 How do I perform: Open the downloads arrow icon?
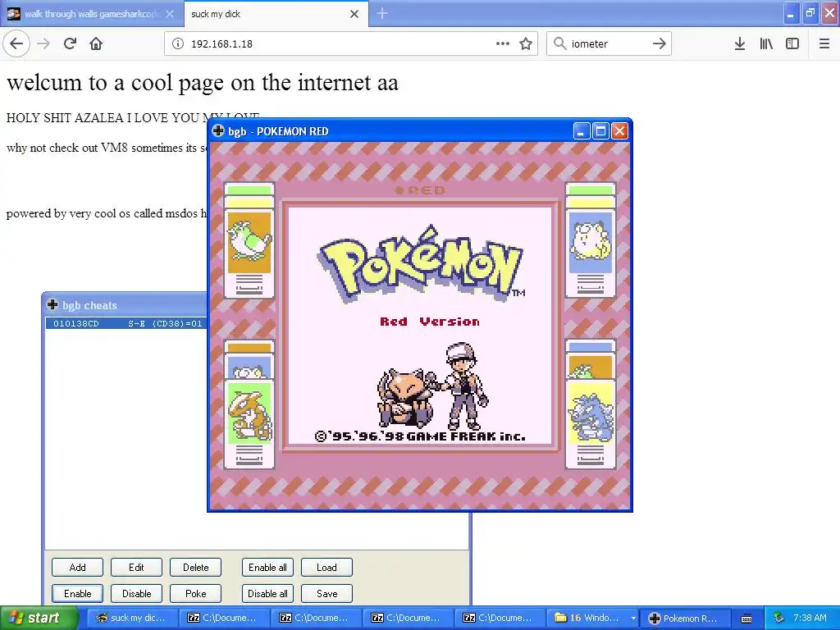click(740, 43)
